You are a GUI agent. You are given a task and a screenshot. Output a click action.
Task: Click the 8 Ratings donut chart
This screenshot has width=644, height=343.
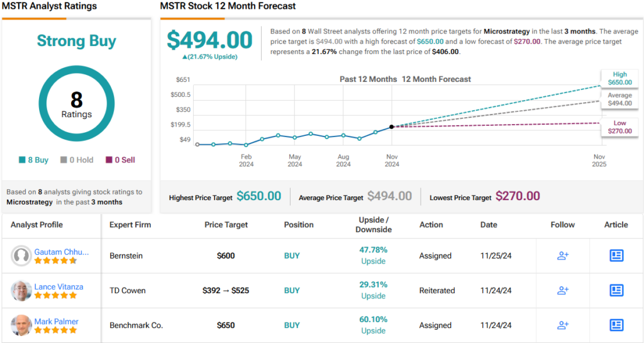76,103
